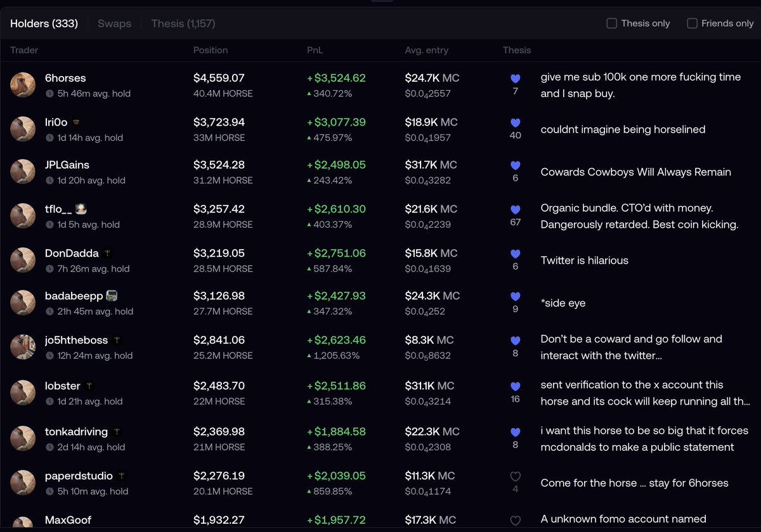The width and height of the screenshot is (761, 532).
Task: Open trader tonkadriving
Action: click(x=77, y=431)
